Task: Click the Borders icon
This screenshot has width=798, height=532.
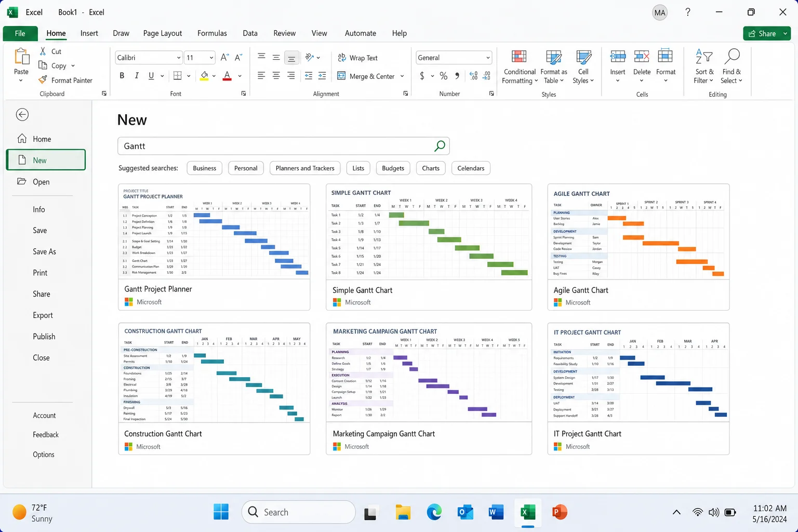Action: point(178,76)
